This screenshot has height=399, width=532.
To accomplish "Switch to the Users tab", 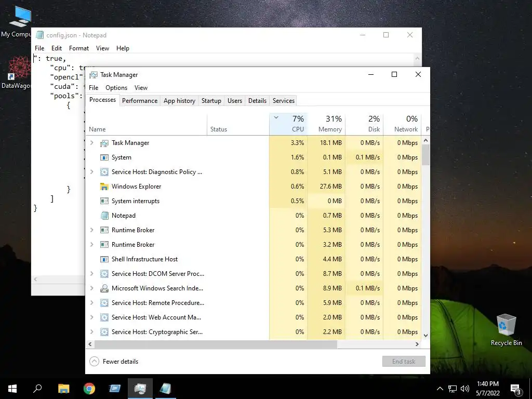I will [235, 101].
